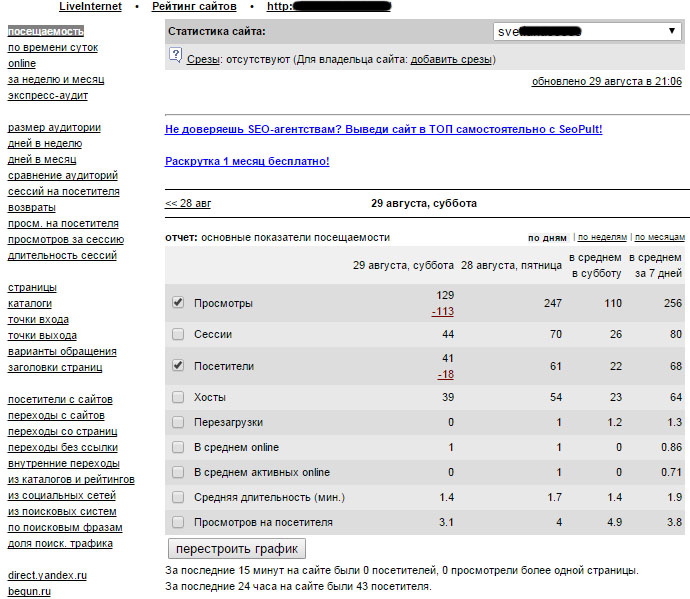690x599 pixels.
Task: Open по поисковым фразам report
Action: pos(65,527)
